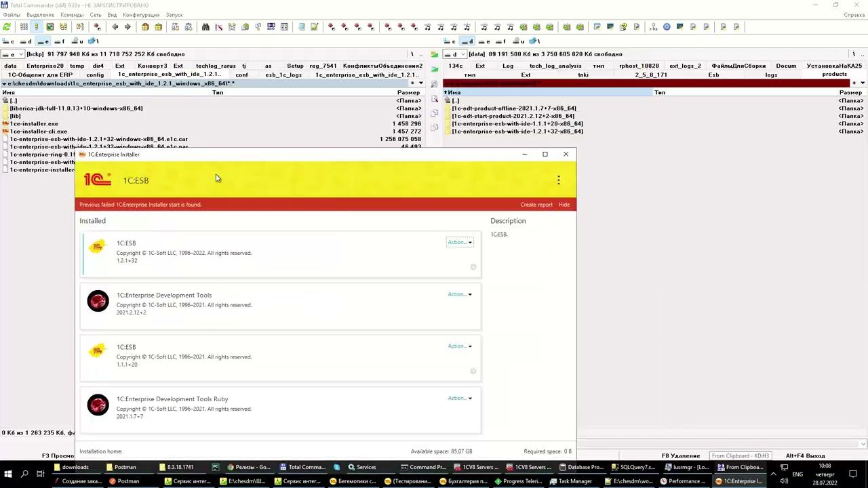The image size is (868, 488).
Task: Click the forward arrow in Total Commander toolbar
Action: click(127, 27)
